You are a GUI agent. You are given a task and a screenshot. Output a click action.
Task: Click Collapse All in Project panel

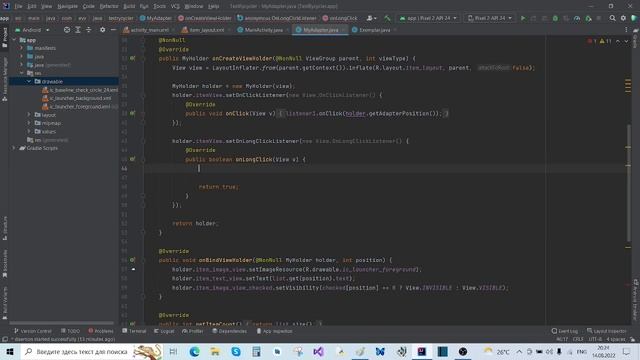click(89, 30)
